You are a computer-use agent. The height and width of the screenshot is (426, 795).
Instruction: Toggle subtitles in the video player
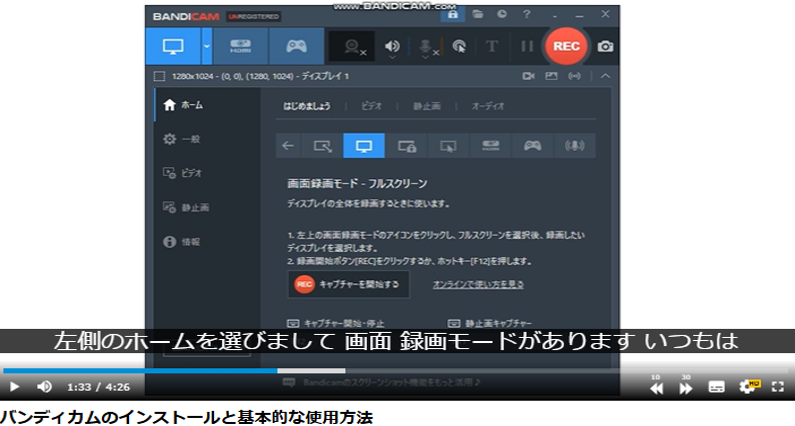(x=716, y=387)
